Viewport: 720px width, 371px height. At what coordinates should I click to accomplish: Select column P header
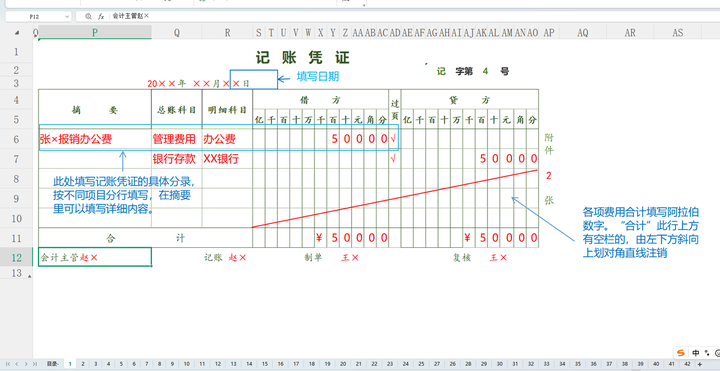tap(95, 32)
